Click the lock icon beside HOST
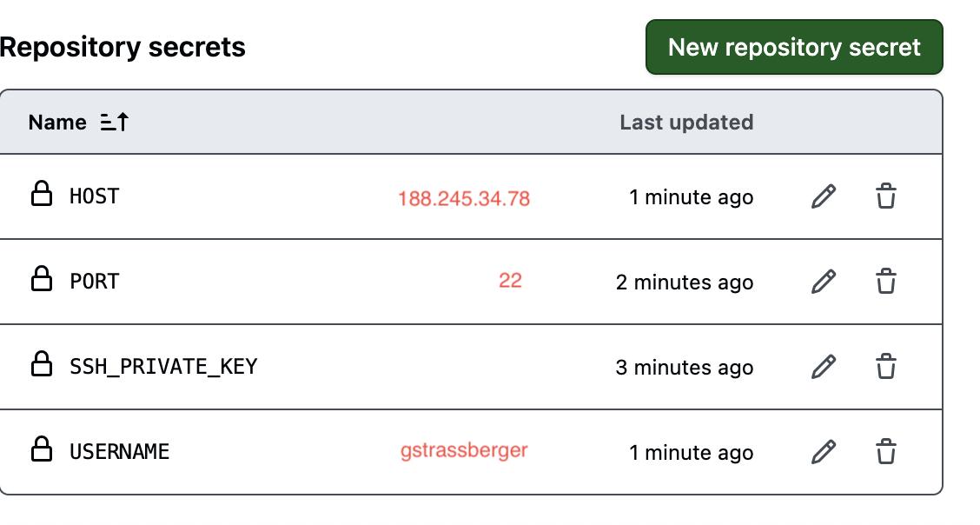980x525 pixels. (41, 196)
